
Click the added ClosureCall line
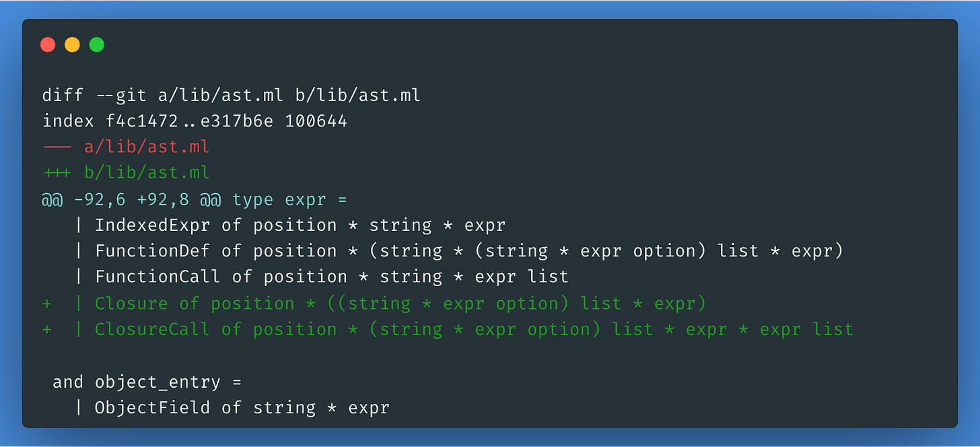coord(448,330)
